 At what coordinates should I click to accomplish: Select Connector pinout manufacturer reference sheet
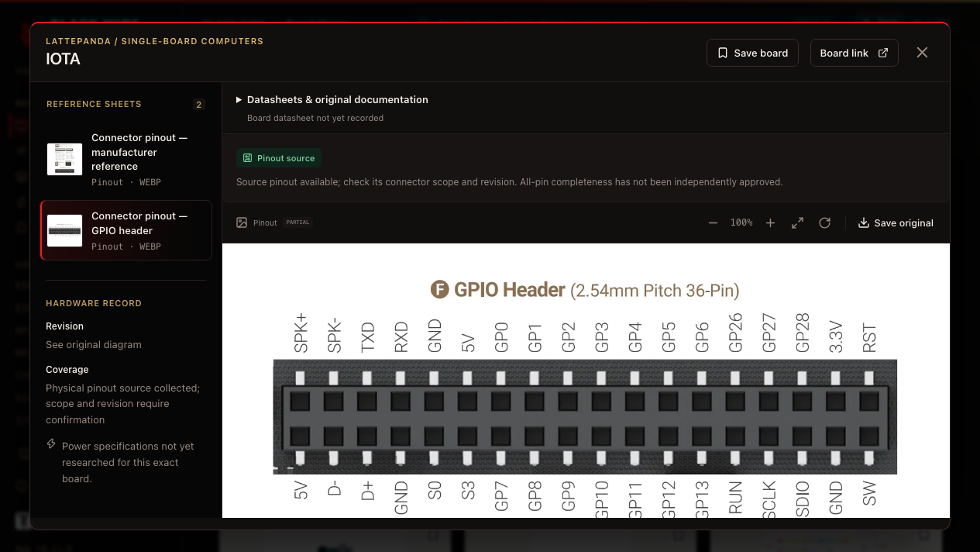[x=126, y=159]
